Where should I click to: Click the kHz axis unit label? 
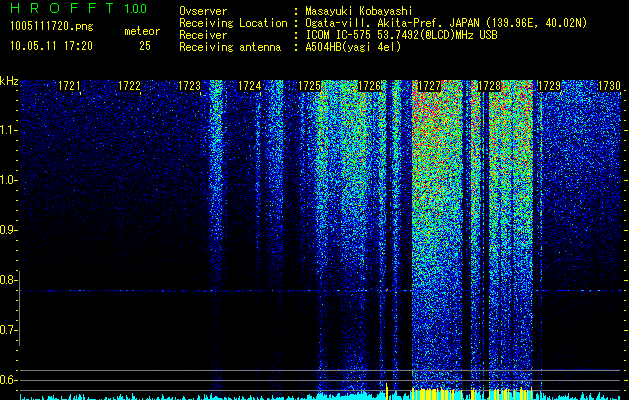[x=9, y=81]
